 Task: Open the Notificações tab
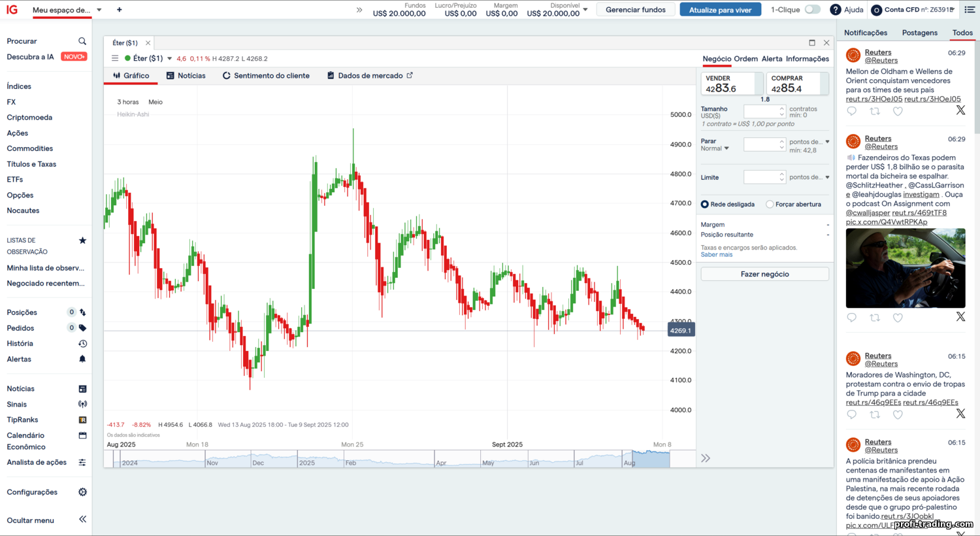[866, 32]
